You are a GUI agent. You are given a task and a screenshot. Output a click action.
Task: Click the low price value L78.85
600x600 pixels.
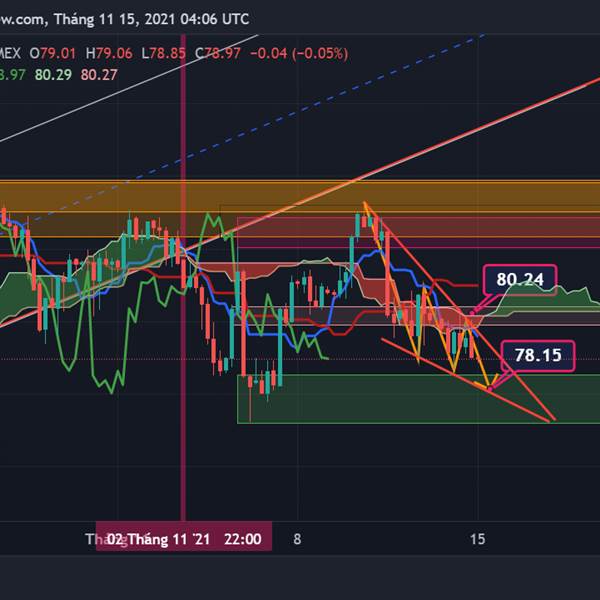[x=163, y=53]
